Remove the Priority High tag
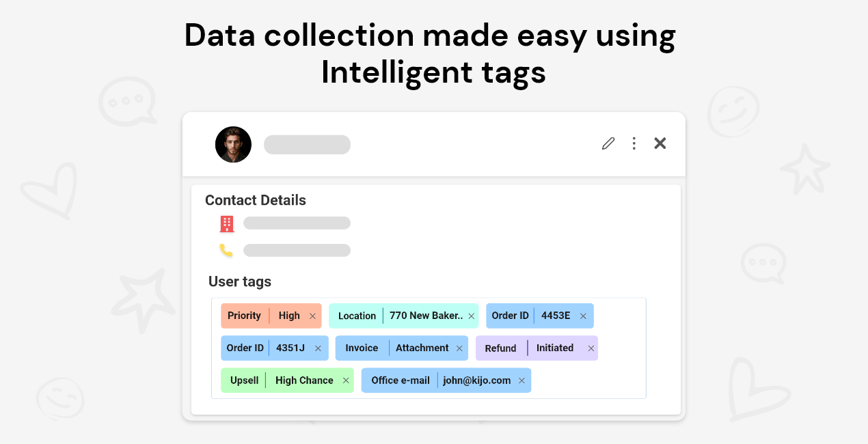Image resolution: width=868 pixels, height=444 pixels. pos(312,316)
